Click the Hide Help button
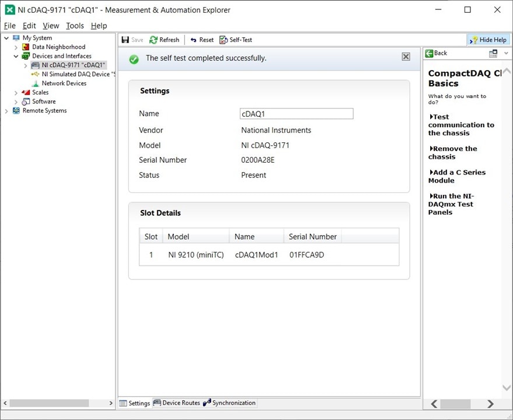Image resolution: width=513 pixels, height=420 pixels. (x=488, y=40)
